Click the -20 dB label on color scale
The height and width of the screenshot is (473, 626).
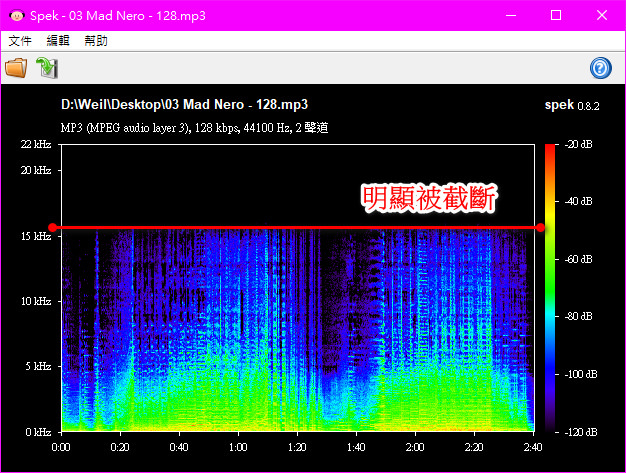click(x=579, y=145)
